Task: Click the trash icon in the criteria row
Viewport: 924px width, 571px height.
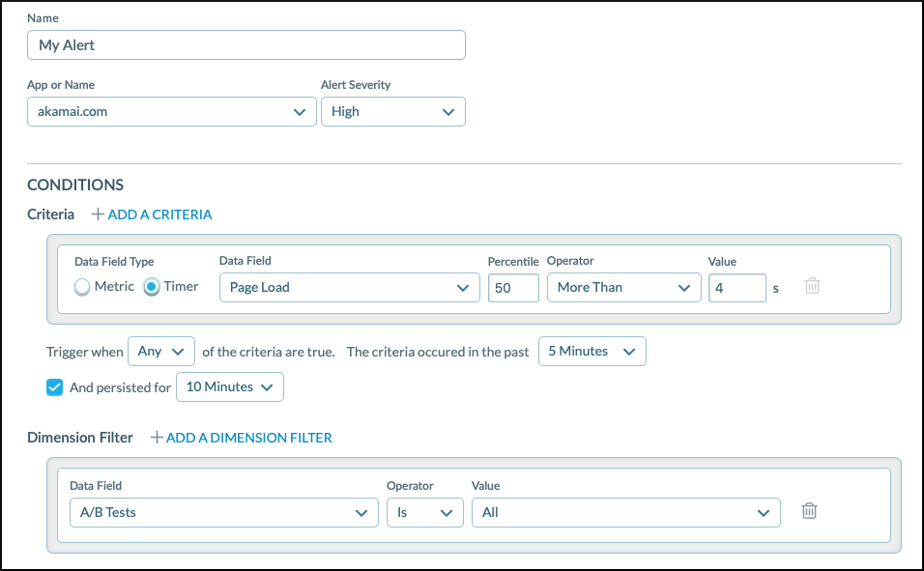Action: [812, 286]
